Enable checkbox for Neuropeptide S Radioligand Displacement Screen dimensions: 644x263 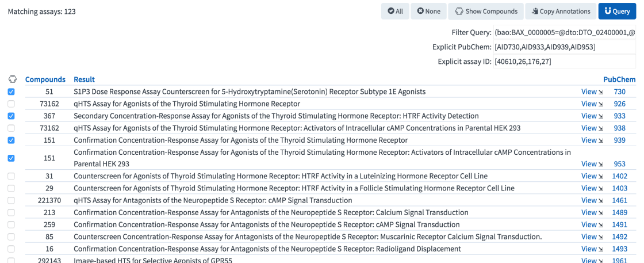11,249
